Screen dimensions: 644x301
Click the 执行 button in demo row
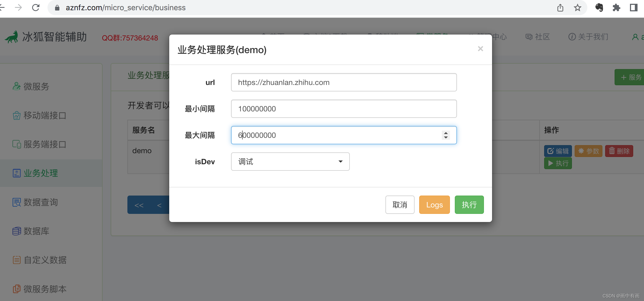click(x=558, y=163)
